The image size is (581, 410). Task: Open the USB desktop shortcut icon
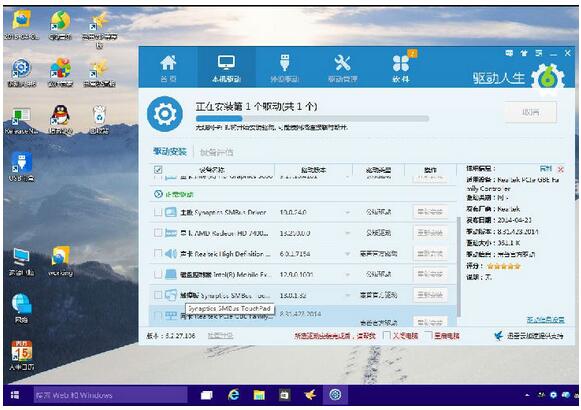click(21, 167)
